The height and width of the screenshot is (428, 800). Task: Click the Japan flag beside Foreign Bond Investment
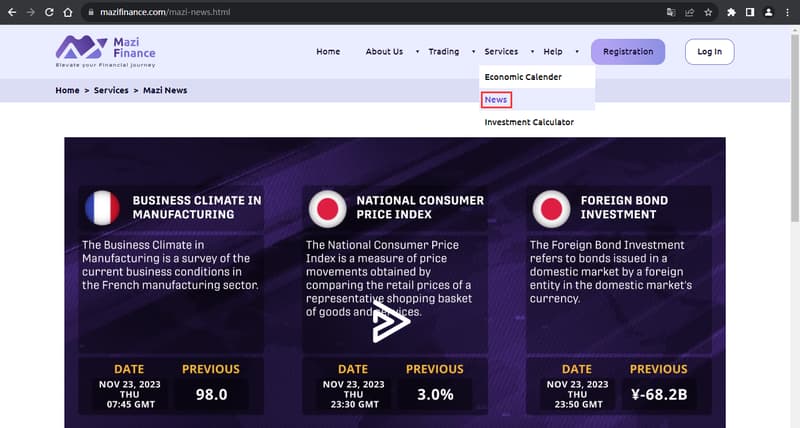click(x=552, y=209)
